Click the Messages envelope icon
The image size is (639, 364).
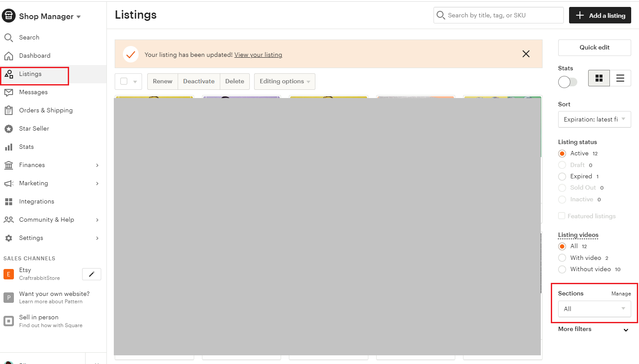pos(9,92)
